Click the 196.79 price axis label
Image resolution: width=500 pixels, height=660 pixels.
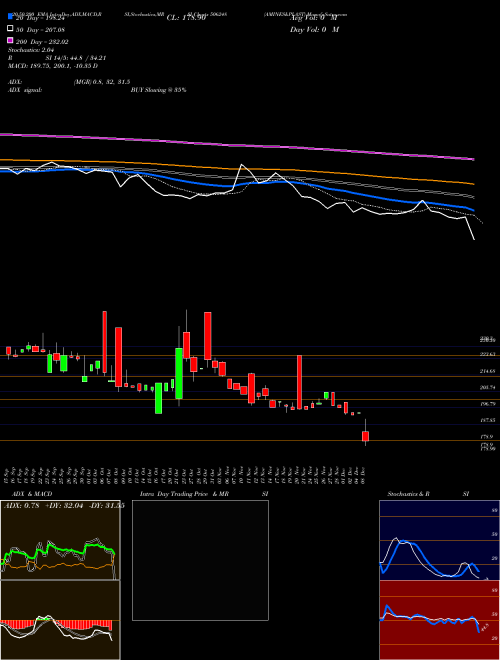(487, 404)
